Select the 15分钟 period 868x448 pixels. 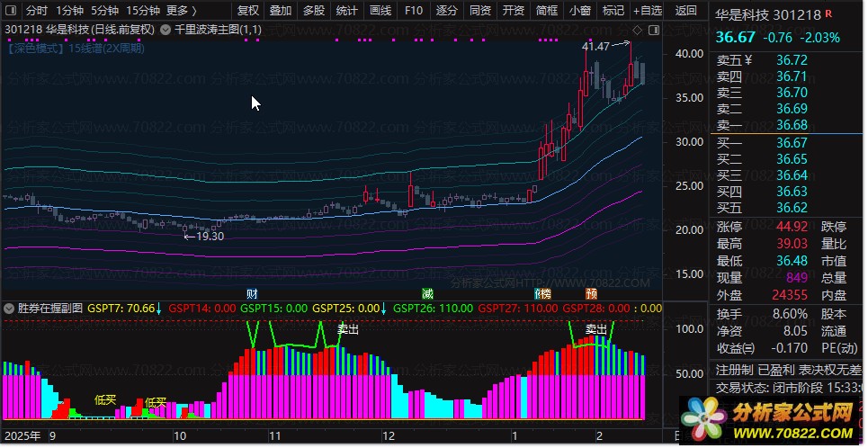click(x=143, y=11)
